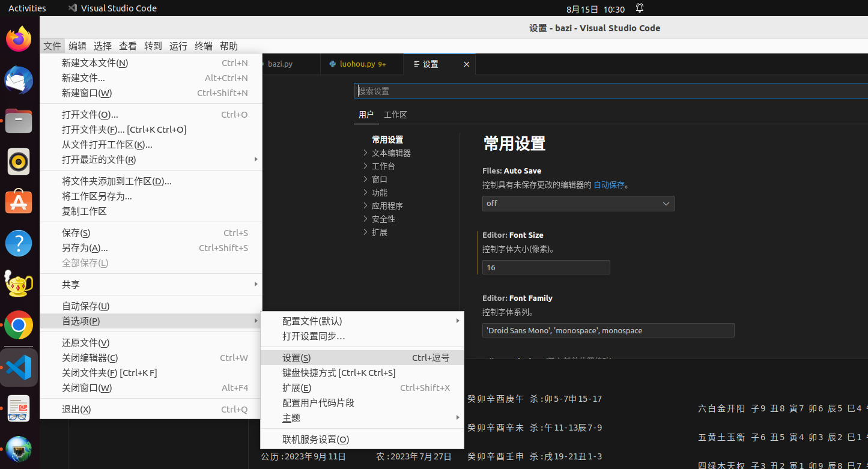This screenshot has height=469, width=868.
Task: Expand the 工作台 settings category
Action: click(365, 166)
